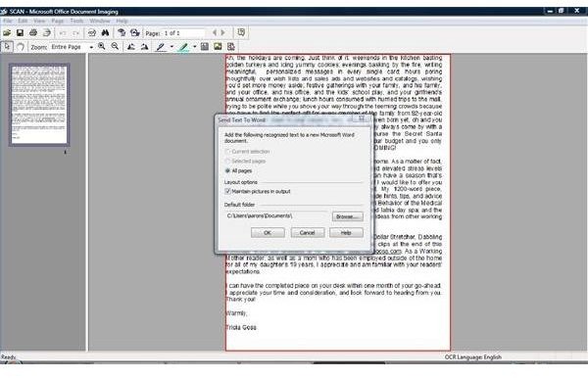Click the Zoom Out magnifier icon
The height and width of the screenshot is (378, 588).
pos(115,46)
